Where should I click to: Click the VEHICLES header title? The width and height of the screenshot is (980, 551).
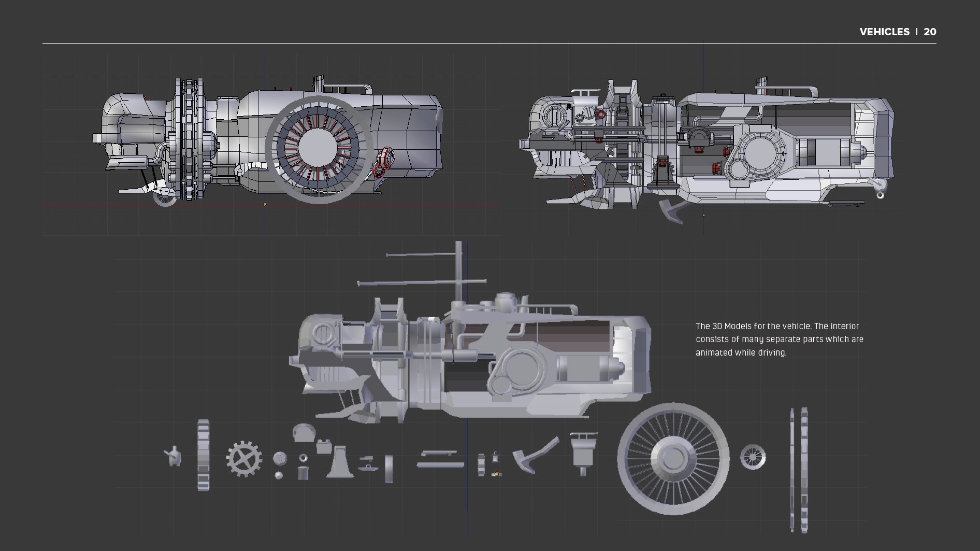[x=884, y=32]
